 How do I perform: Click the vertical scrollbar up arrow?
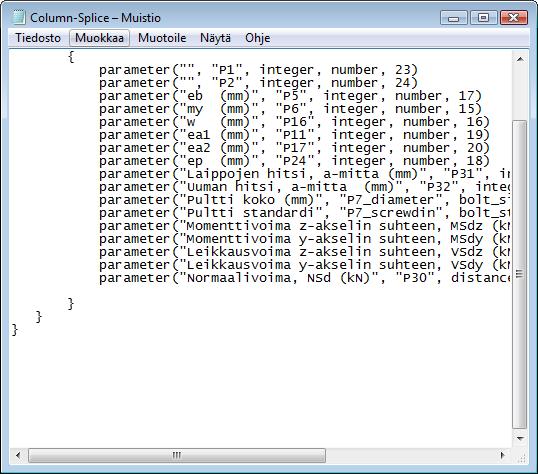(520, 60)
